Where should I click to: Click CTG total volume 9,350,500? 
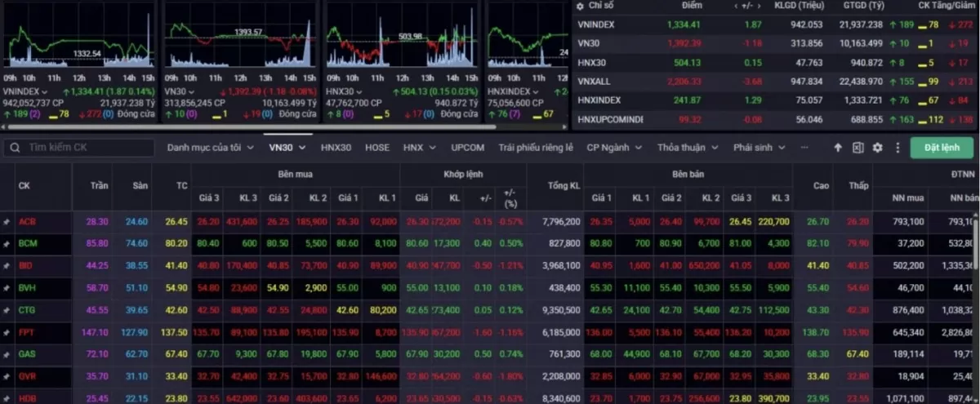click(x=560, y=311)
